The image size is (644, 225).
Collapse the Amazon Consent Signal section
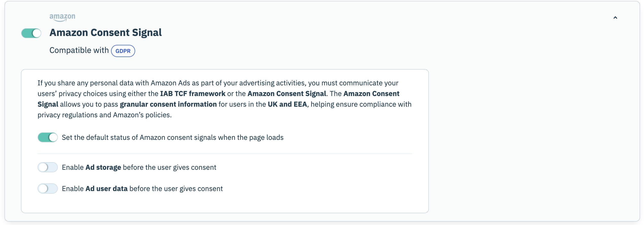pyautogui.click(x=615, y=17)
